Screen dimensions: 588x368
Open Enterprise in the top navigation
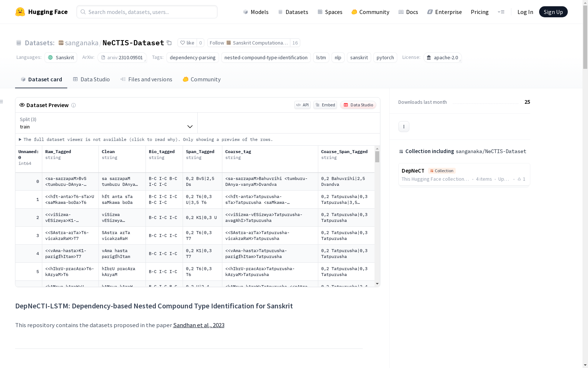click(445, 12)
